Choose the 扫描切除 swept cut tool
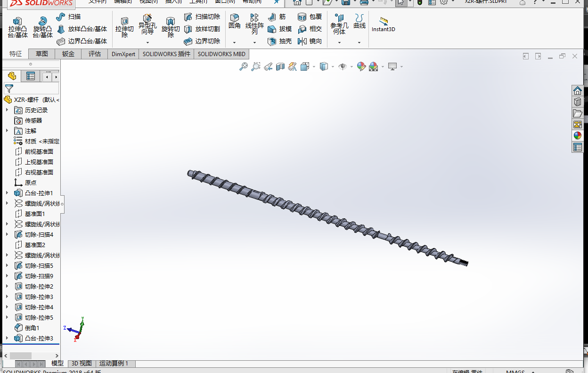Image resolution: width=588 pixels, height=373 pixels. (202, 17)
